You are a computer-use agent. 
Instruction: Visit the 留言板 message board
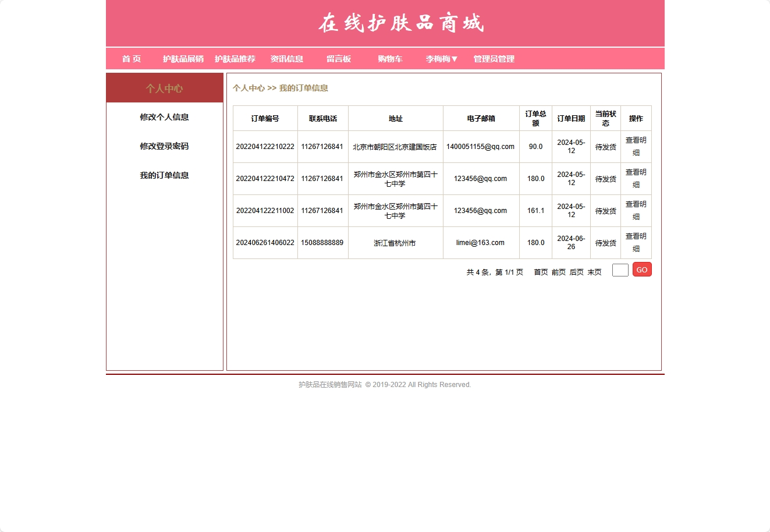pos(338,59)
